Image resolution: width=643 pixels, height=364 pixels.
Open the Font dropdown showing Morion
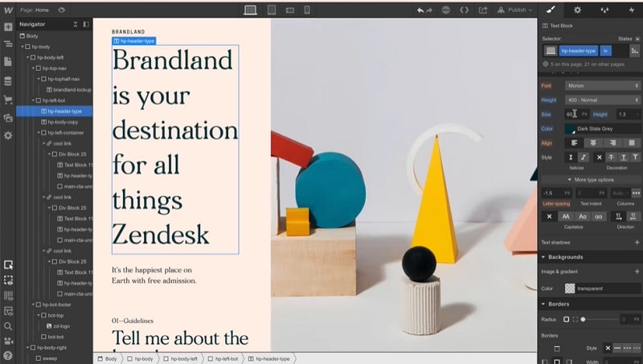point(602,86)
